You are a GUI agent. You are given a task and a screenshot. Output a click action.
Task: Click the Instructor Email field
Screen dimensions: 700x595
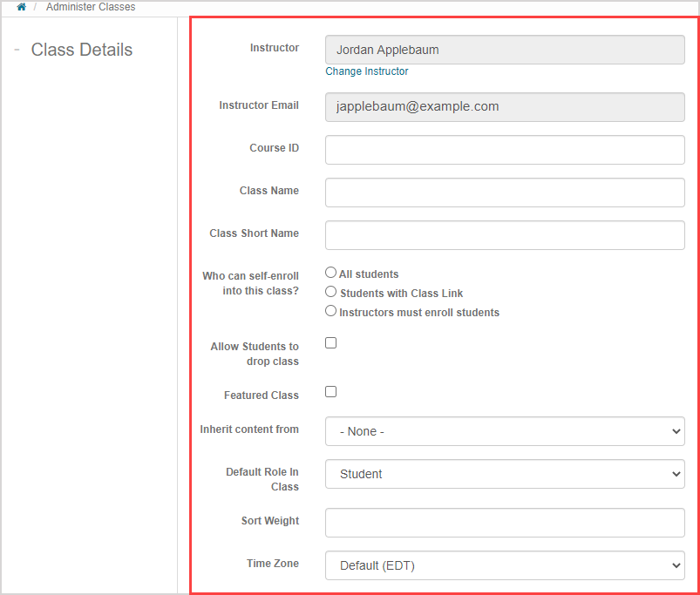point(504,106)
